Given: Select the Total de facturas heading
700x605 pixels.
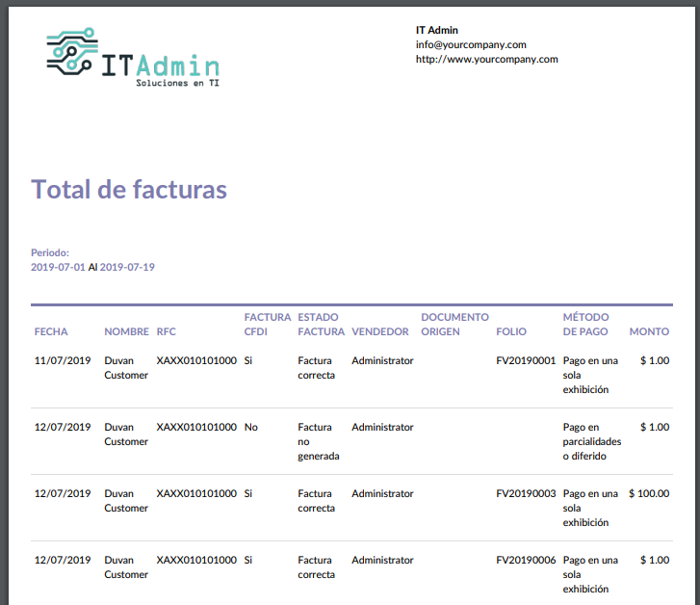Looking at the screenshot, I should [129, 189].
